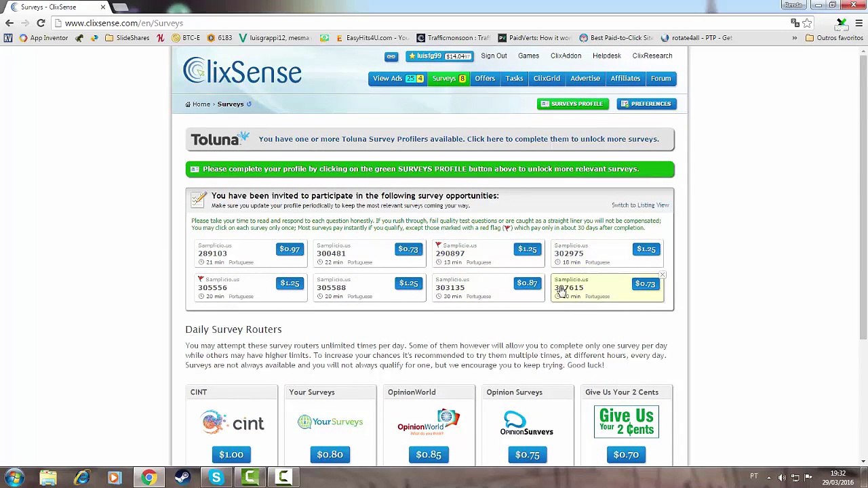868x488 pixels.
Task: Start survey 289103 paying $0.97
Action: point(290,249)
